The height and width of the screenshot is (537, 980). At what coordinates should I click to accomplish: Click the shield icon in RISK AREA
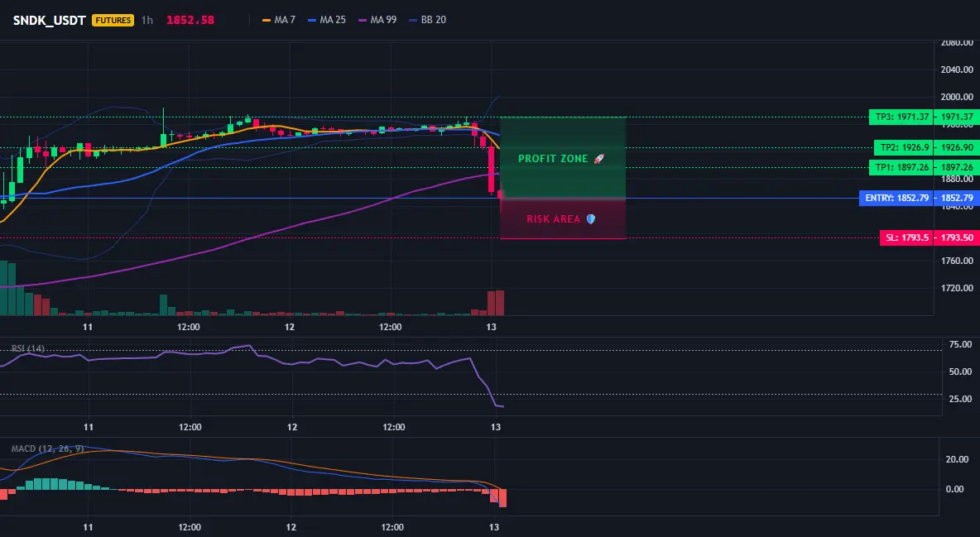(591, 219)
